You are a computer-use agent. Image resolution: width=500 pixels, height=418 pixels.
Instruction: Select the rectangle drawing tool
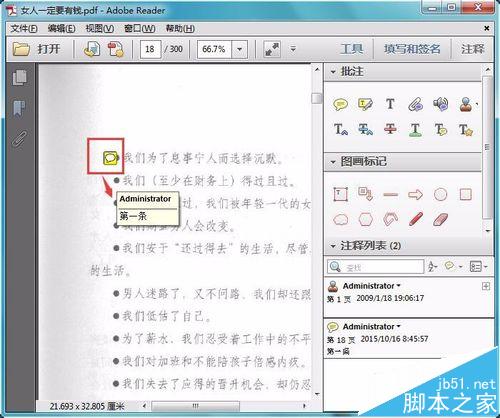[x=466, y=194]
